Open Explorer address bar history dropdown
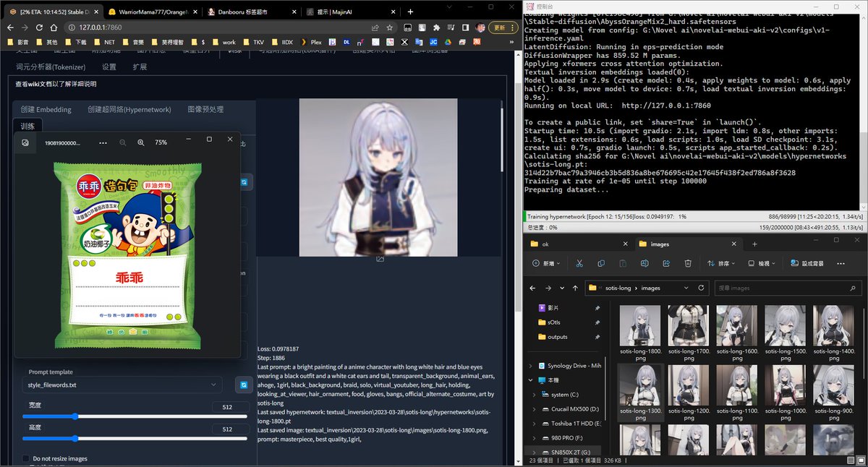The width and height of the screenshot is (868, 467). [x=686, y=288]
